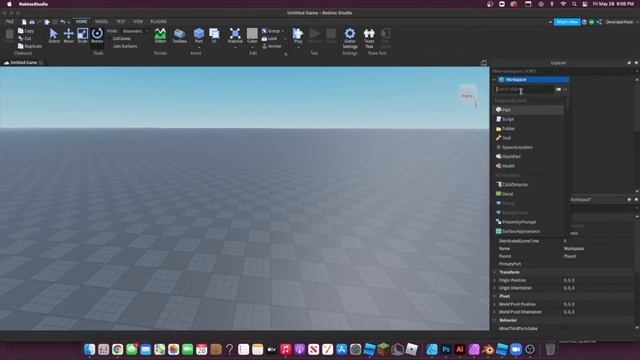This screenshot has height=360, width=640.
Task: Activate the Move tool
Action: [68, 35]
